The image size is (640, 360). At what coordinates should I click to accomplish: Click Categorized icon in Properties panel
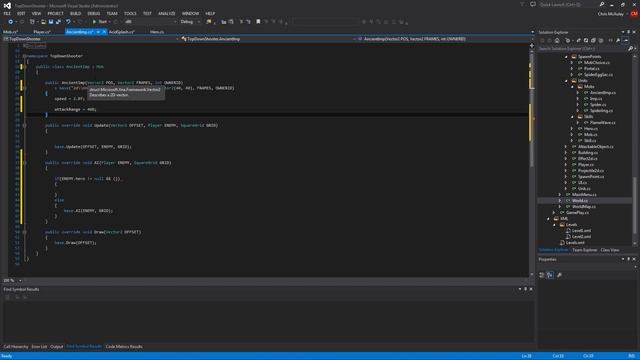click(x=542, y=275)
